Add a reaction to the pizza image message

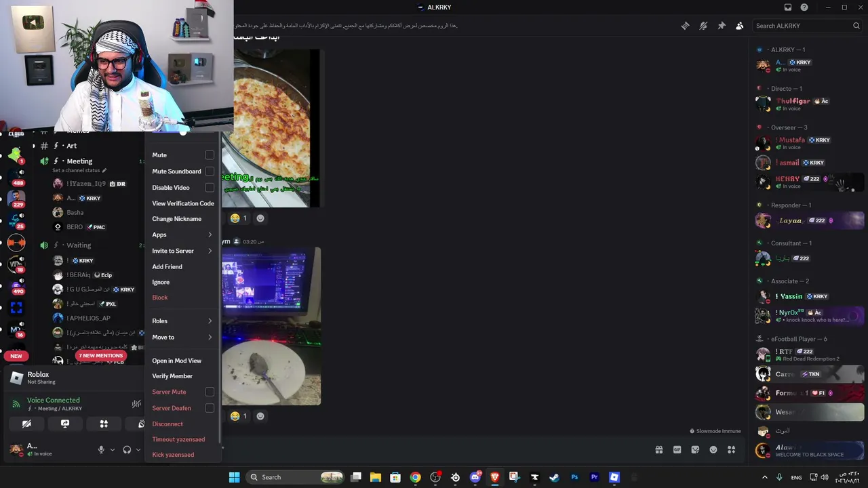260,218
